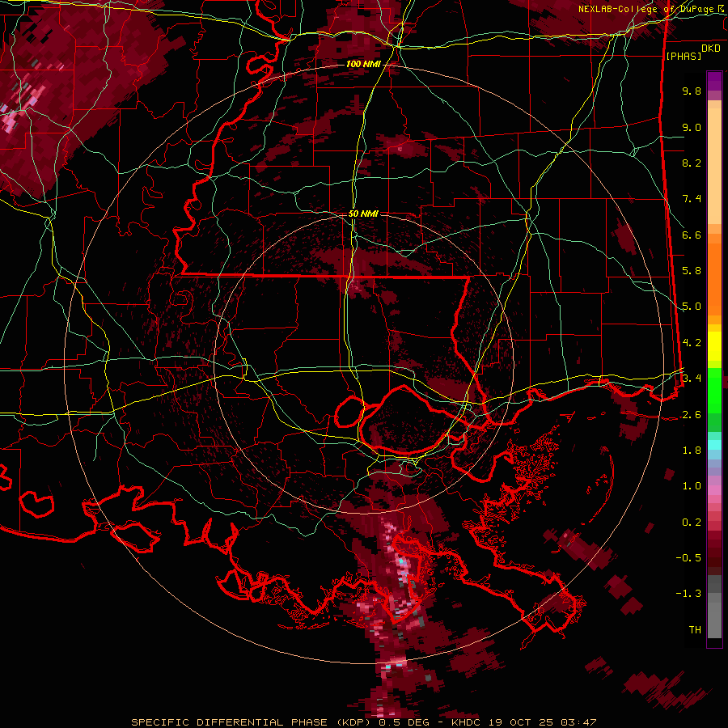Image resolution: width=728 pixels, height=728 pixels.
Task: Select the 7.4 value on the scale
Action: (692, 199)
